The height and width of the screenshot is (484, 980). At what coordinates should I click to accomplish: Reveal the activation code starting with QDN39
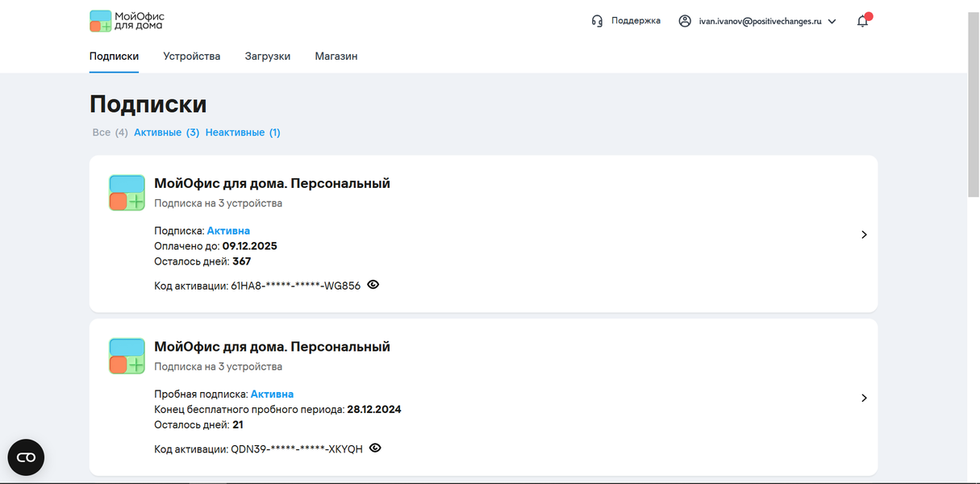375,448
